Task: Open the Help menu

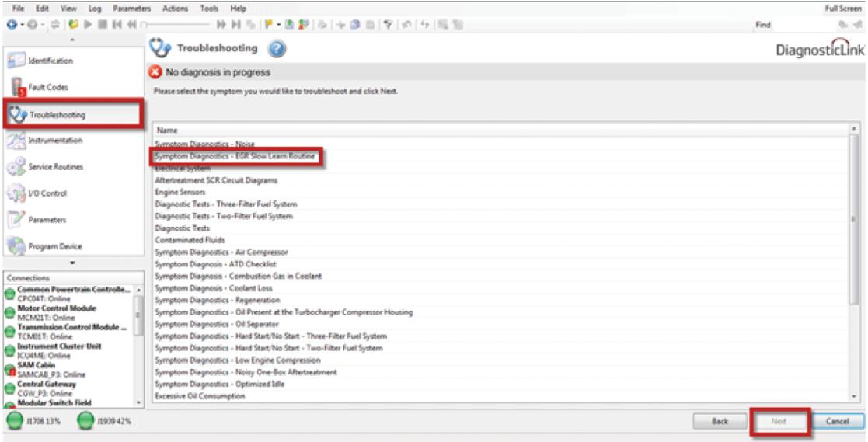Action: pos(238,9)
